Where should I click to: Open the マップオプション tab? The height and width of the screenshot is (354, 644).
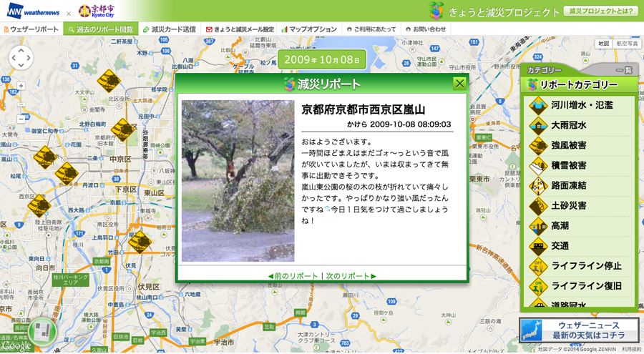pos(310,29)
